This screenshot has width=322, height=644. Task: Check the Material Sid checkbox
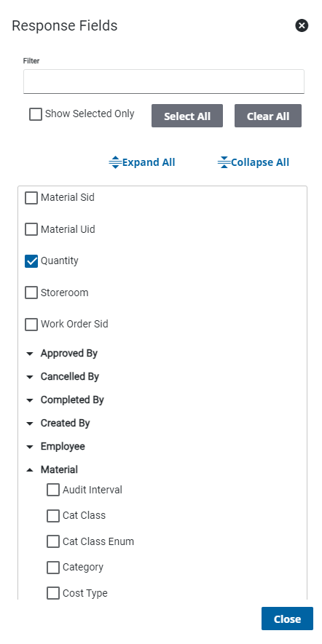31,197
